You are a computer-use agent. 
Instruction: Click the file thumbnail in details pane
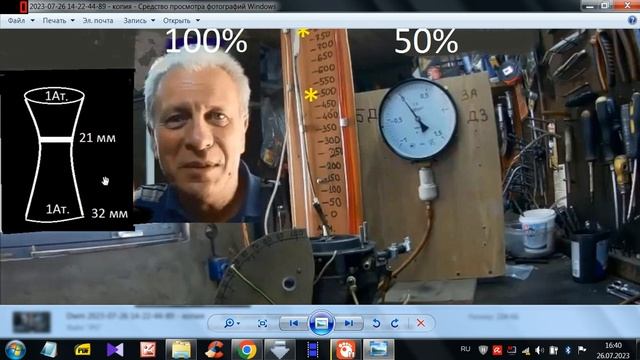32,322
